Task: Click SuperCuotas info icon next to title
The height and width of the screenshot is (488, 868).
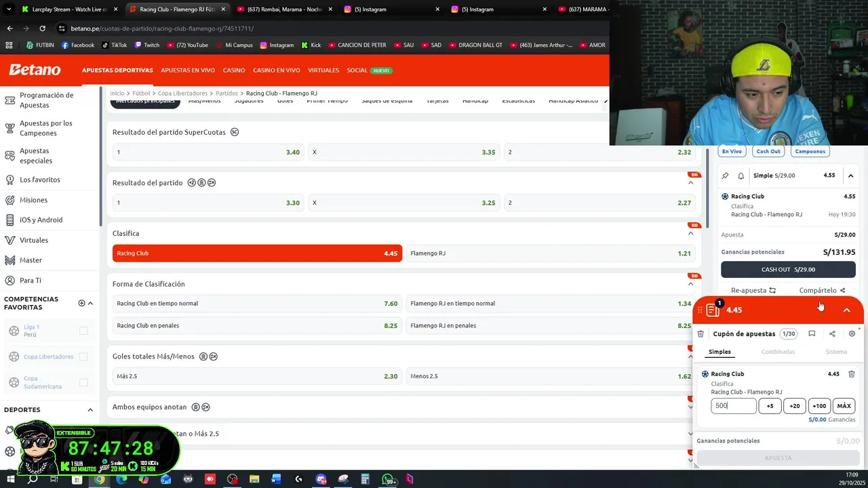Action: click(x=235, y=132)
